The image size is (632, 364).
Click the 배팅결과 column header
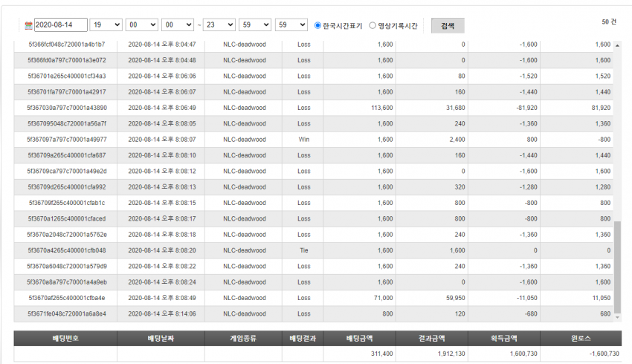303,338
